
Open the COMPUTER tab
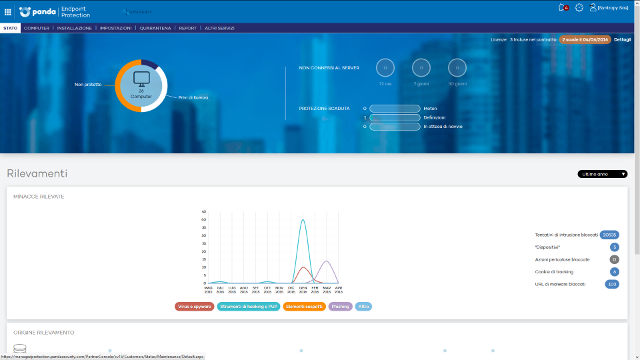(37, 28)
